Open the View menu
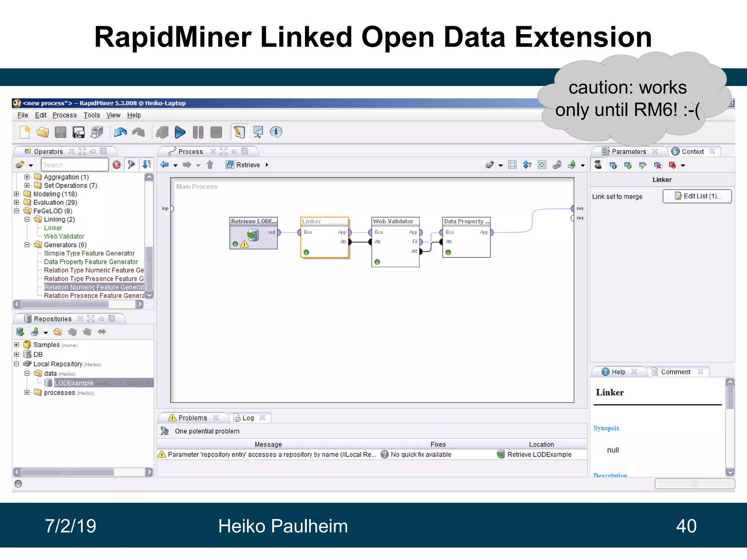Viewport: 747px width, 560px height. point(113,115)
